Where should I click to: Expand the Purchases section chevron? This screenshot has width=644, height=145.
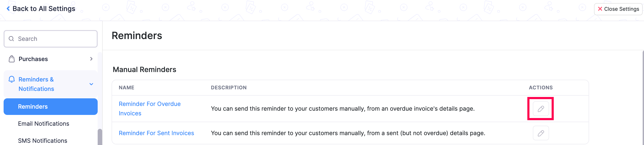[91, 59]
